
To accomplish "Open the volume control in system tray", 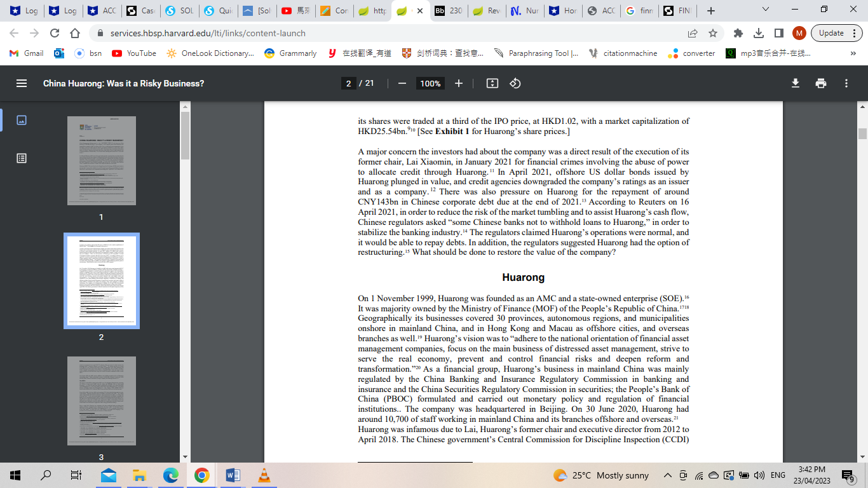I will click(x=759, y=475).
